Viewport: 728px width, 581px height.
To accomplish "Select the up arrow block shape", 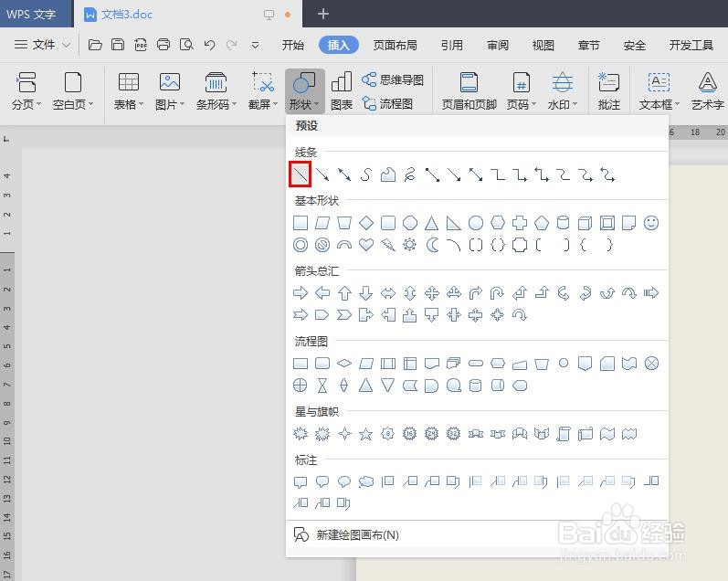I will tap(344, 293).
